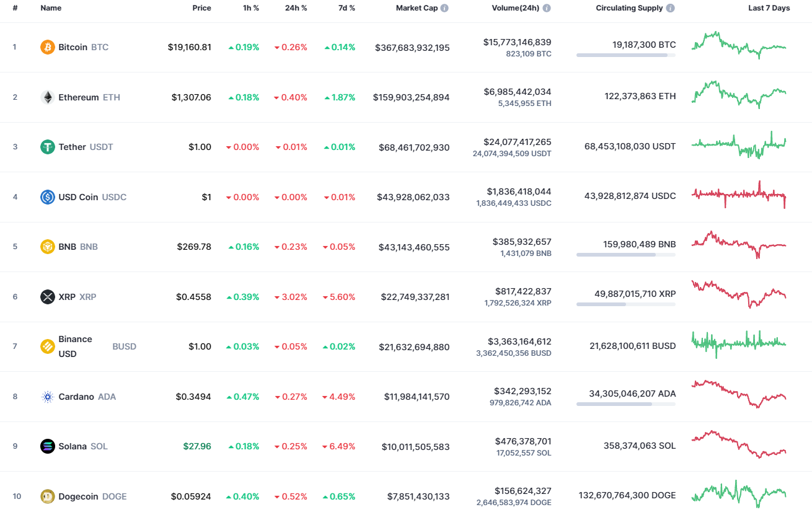Click the USD Coin logo icon

click(x=46, y=196)
